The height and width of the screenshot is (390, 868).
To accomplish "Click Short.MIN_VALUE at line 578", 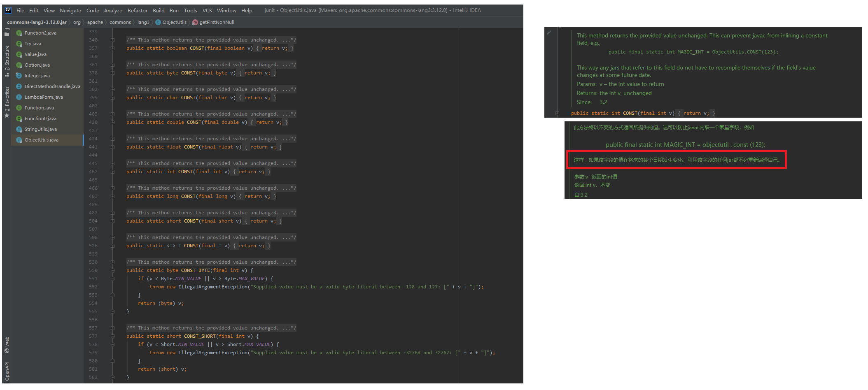I will click(182, 344).
